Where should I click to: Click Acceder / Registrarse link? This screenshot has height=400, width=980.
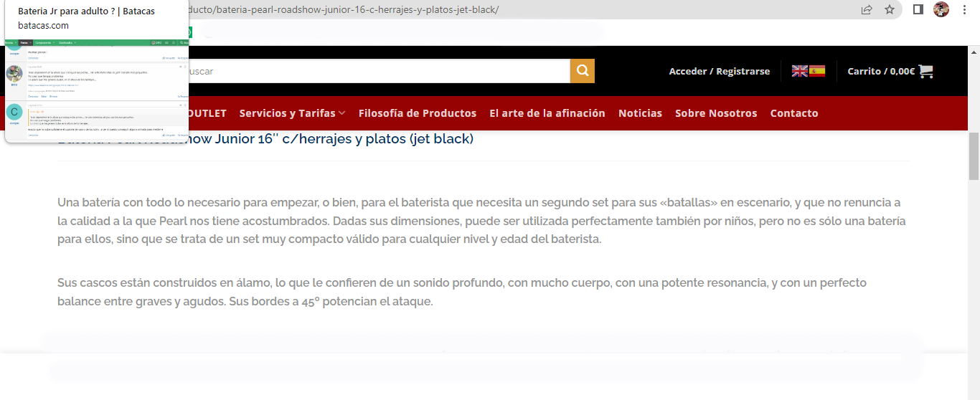tap(720, 71)
